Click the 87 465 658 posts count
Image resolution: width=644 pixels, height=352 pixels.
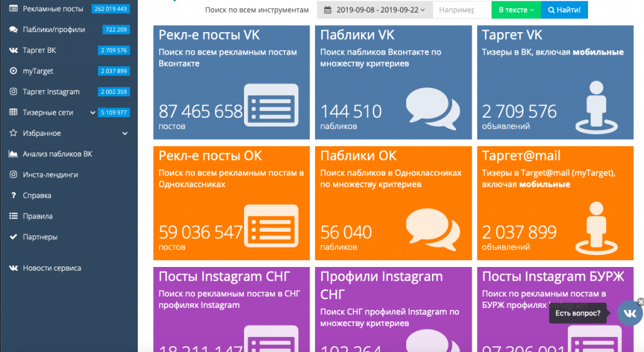tap(201, 111)
